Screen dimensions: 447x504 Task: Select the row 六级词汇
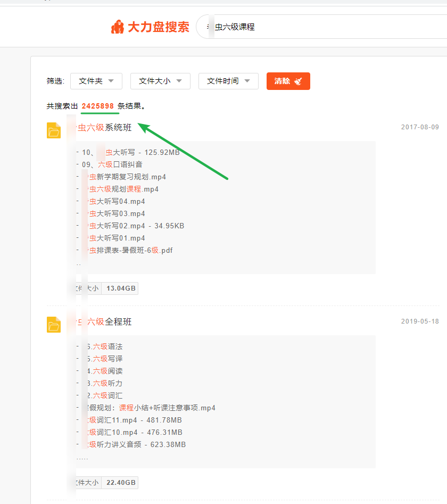tap(105, 395)
